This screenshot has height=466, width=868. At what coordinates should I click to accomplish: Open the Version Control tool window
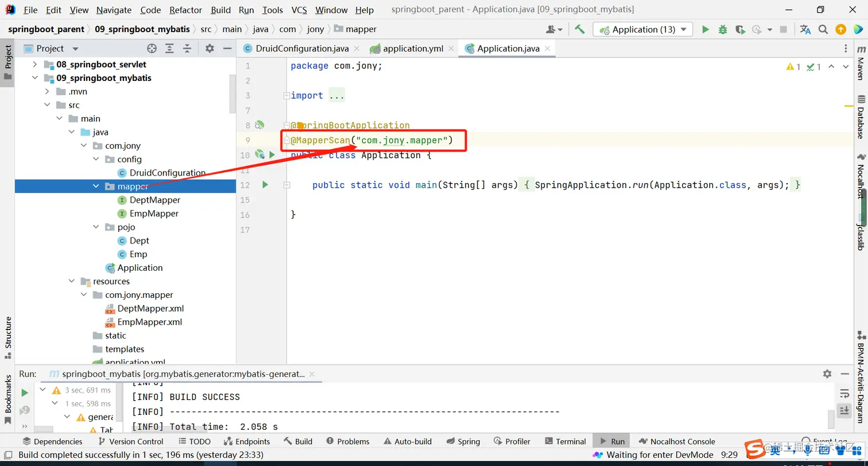pos(131,441)
